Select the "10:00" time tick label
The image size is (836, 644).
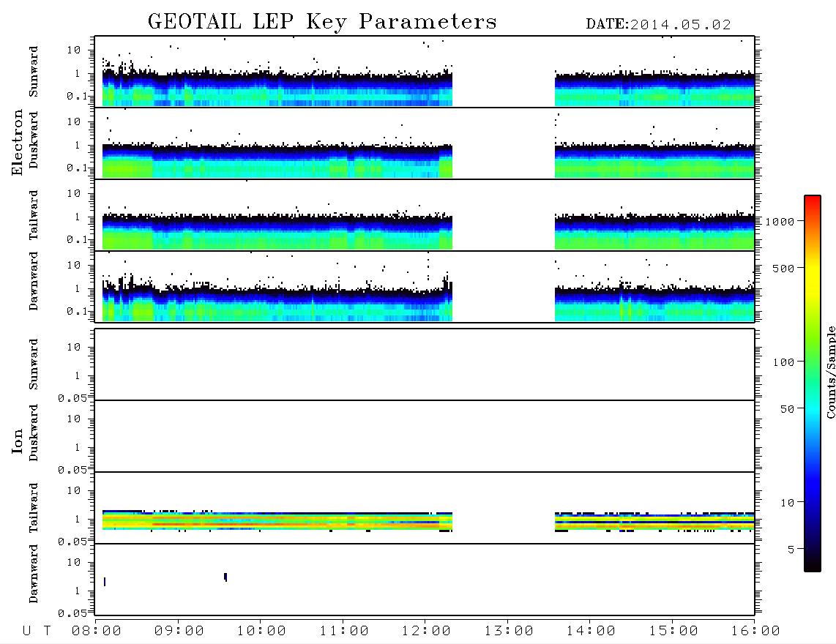tap(261, 632)
